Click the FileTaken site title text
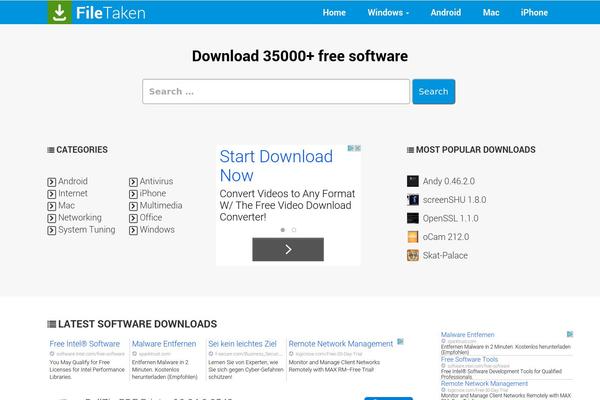 (x=111, y=13)
